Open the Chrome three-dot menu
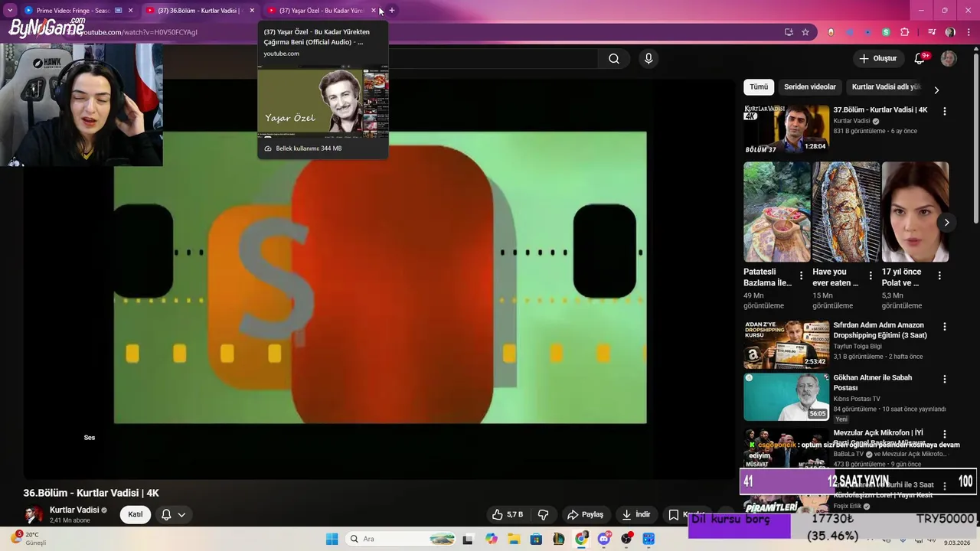 click(x=967, y=32)
